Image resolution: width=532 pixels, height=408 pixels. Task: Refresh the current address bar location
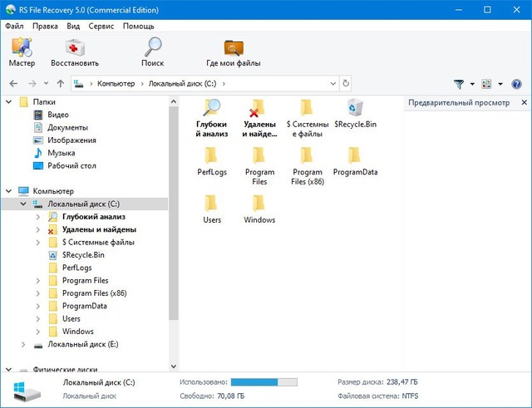click(x=346, y=84)
